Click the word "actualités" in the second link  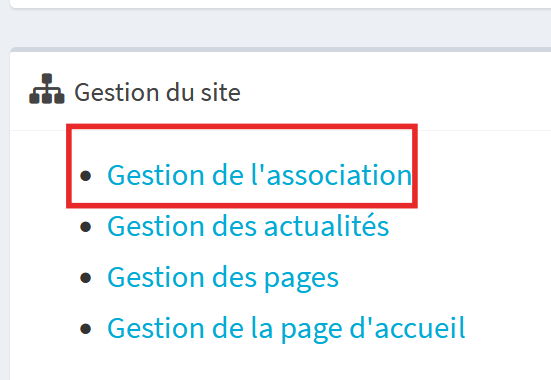pyautogui.click(x=326, y=226)
